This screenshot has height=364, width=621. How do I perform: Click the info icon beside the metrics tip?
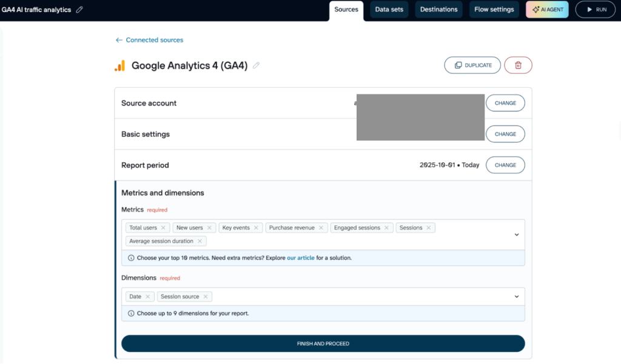(130, 257)
